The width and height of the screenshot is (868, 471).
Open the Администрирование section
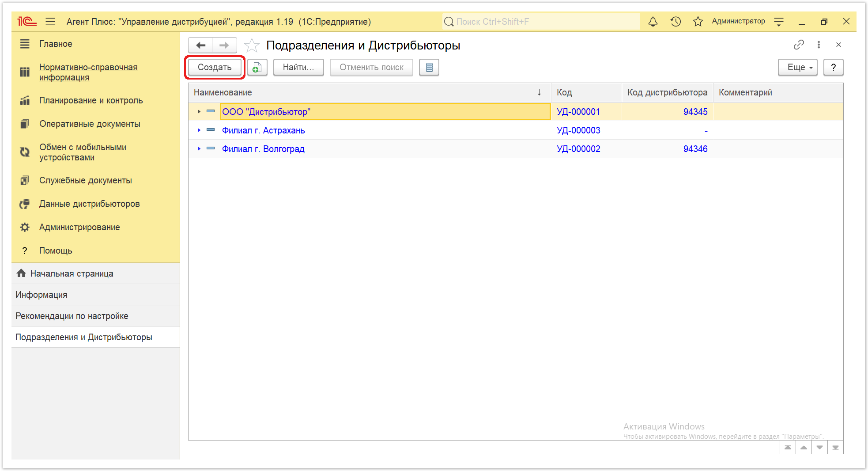79,227
